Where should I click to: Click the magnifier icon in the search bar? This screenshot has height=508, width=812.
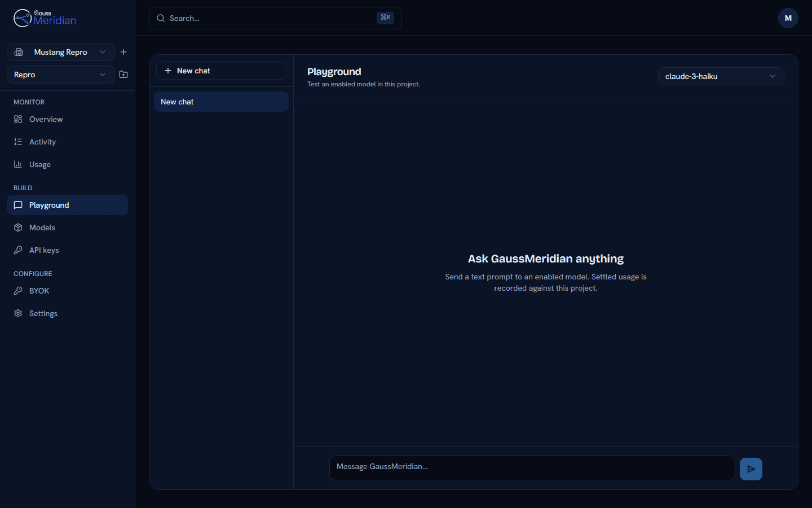161,18
